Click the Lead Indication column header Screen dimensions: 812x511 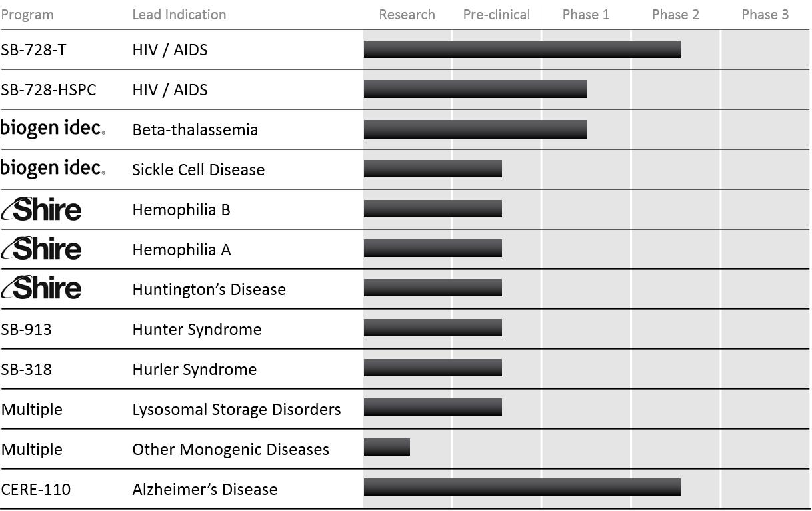[179, 15]
